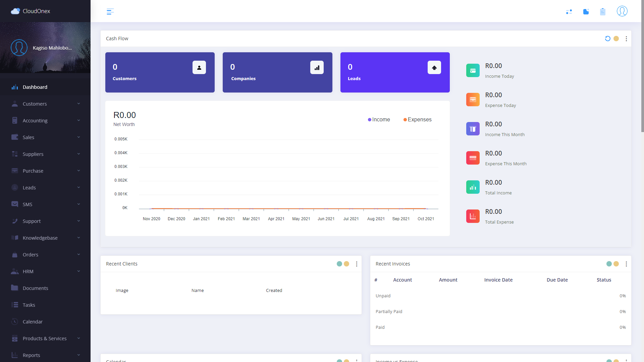Toggle Expenses series in chart legend
The width and height of the screenshot is (644, 362).
coord(418,120)
